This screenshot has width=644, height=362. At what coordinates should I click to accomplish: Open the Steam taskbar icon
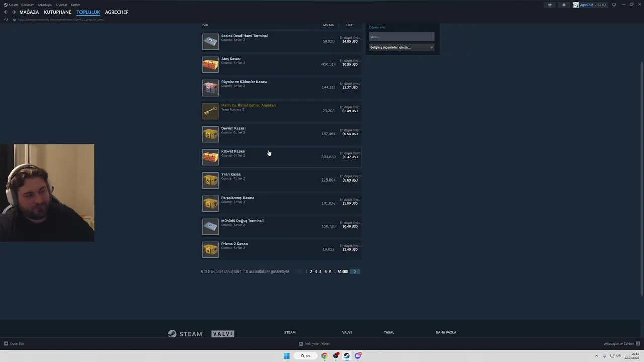tap(347, 356)
